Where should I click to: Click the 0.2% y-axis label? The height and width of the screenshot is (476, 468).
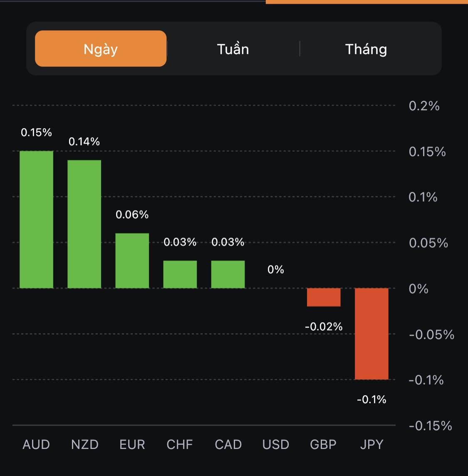tap(424, 106)
